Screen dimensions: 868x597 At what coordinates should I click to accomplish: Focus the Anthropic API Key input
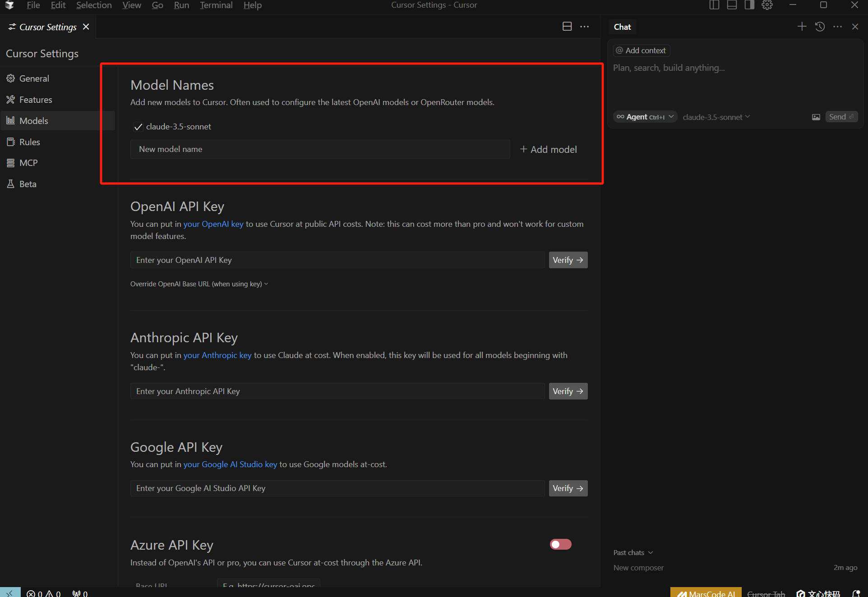point(337,391)
